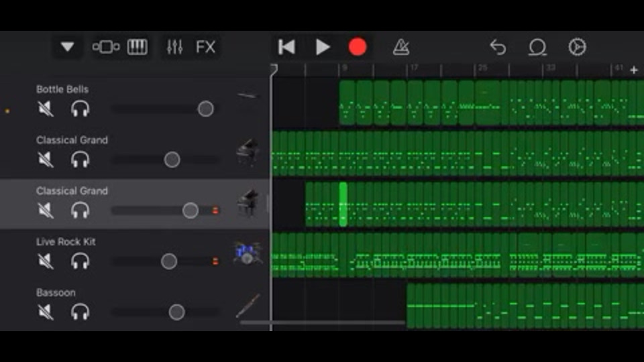Adjust Bottle Bells volume slider
Image resolution: width=644 pixels, height=362 pixels.
point(205,109)
